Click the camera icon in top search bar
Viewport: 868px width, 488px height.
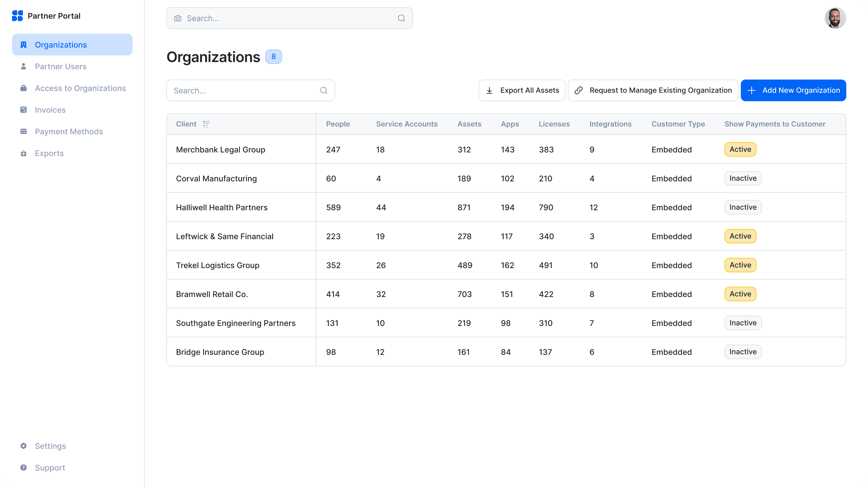pos(178,18)
